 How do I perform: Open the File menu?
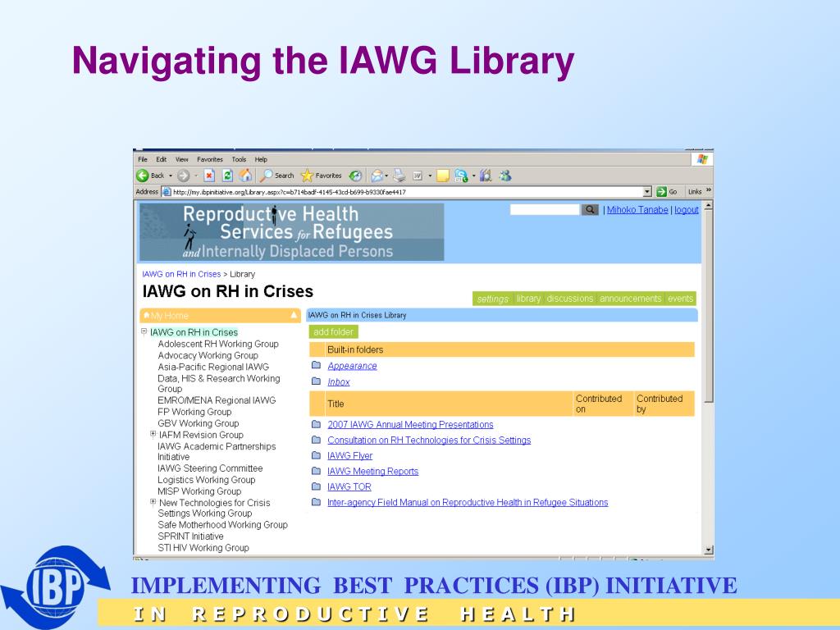point(143,159)
